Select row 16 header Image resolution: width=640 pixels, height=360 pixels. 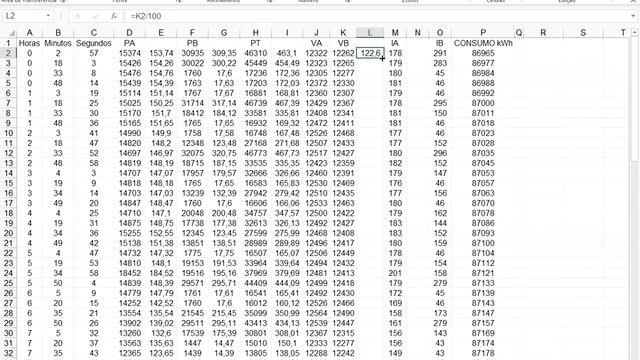pyautogui.click(x=8, y=193)
